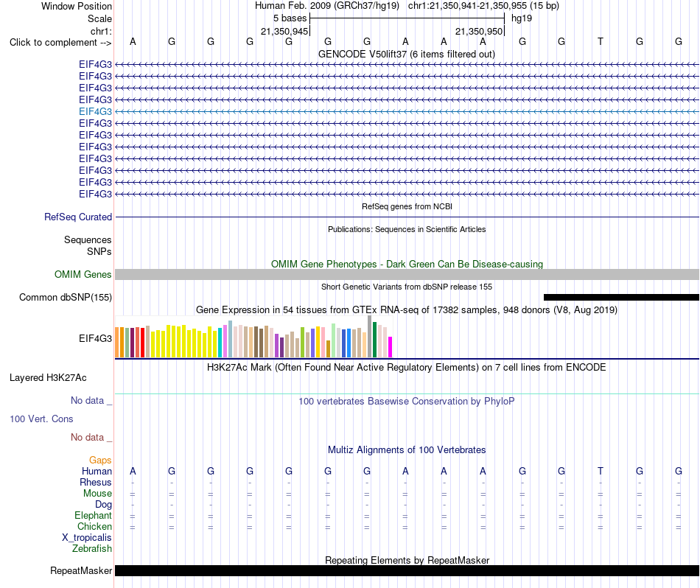Click 'GENCODE V50lift37 (6 items filtered out)' title
Screen dimensions: 700x588
(407, 54)
